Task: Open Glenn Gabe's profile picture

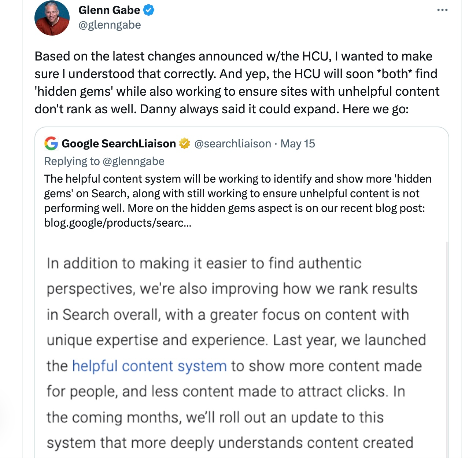Action: 52,18
